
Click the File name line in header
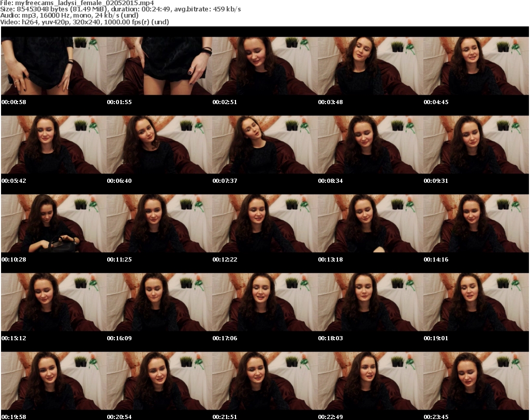(x=77, y=3)
